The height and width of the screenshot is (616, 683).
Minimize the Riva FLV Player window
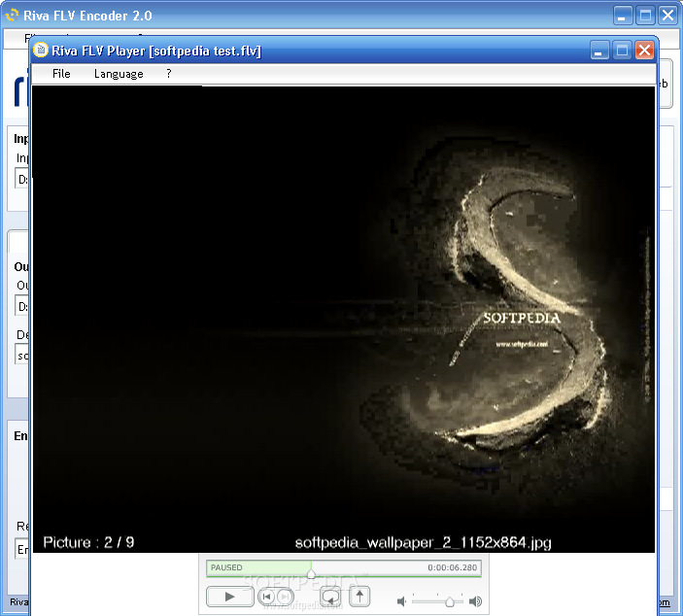click(599, 51)
